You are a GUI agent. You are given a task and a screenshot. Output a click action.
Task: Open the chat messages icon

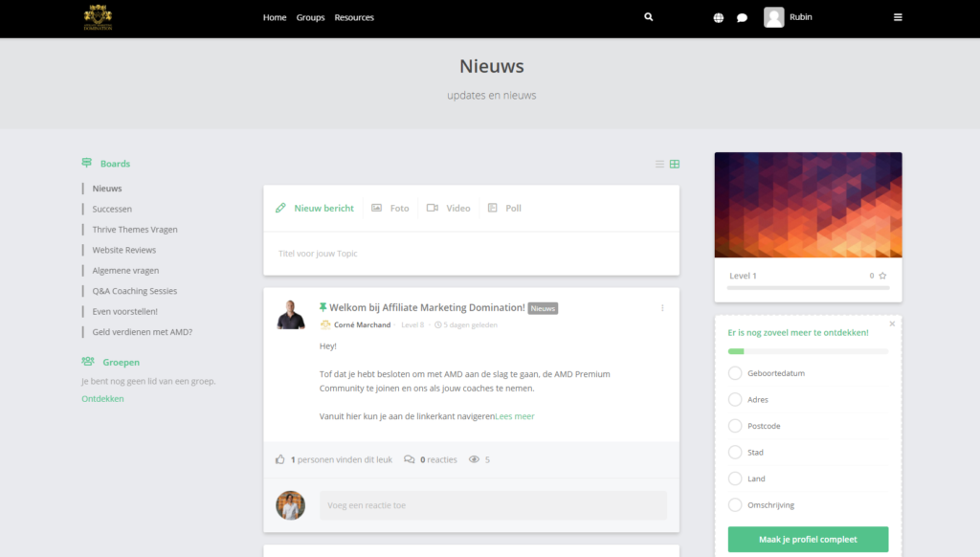point(742,17)
